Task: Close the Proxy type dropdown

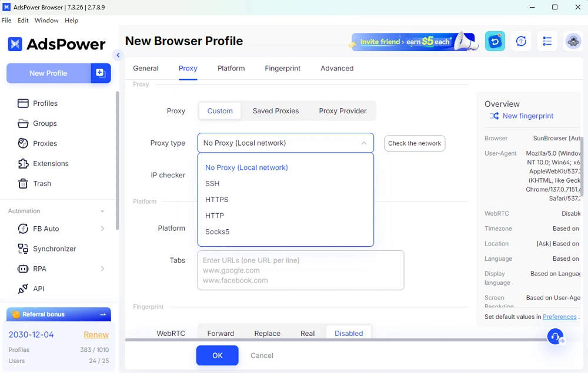Action: coord(364,143)
